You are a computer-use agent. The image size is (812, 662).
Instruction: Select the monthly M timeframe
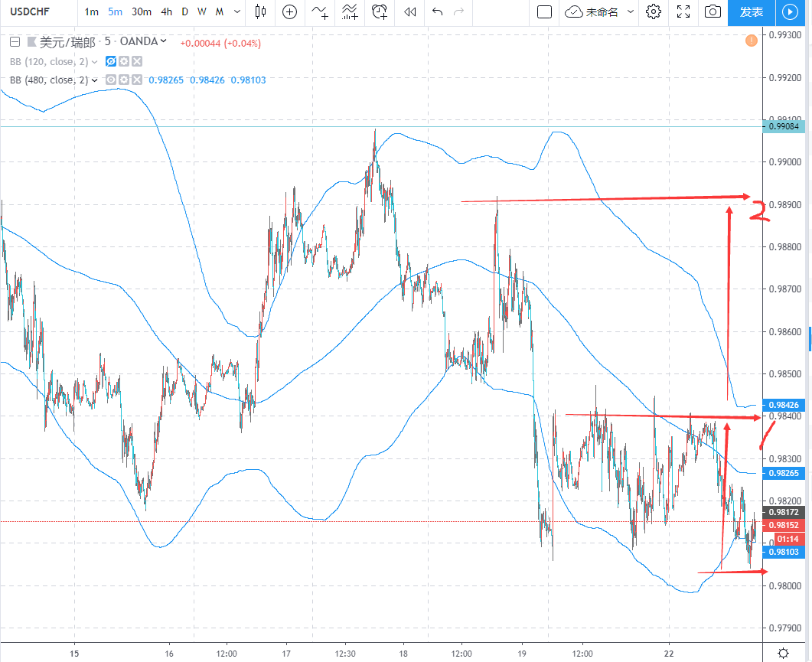[220, 11]
